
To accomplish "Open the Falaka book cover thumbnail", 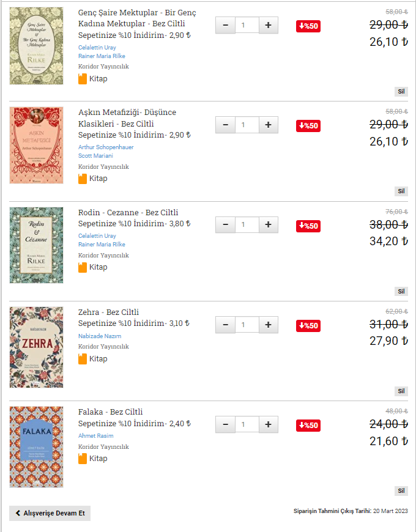I will coord(36,447).
